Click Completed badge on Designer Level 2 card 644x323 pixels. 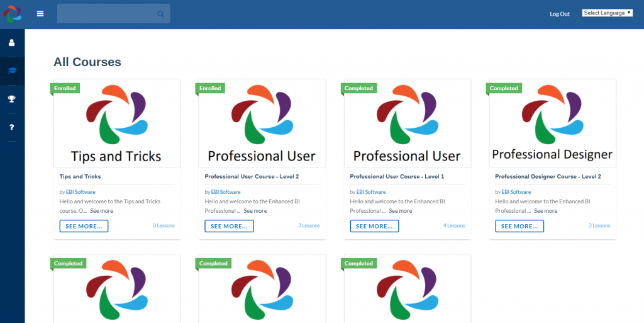pos(504,88)
